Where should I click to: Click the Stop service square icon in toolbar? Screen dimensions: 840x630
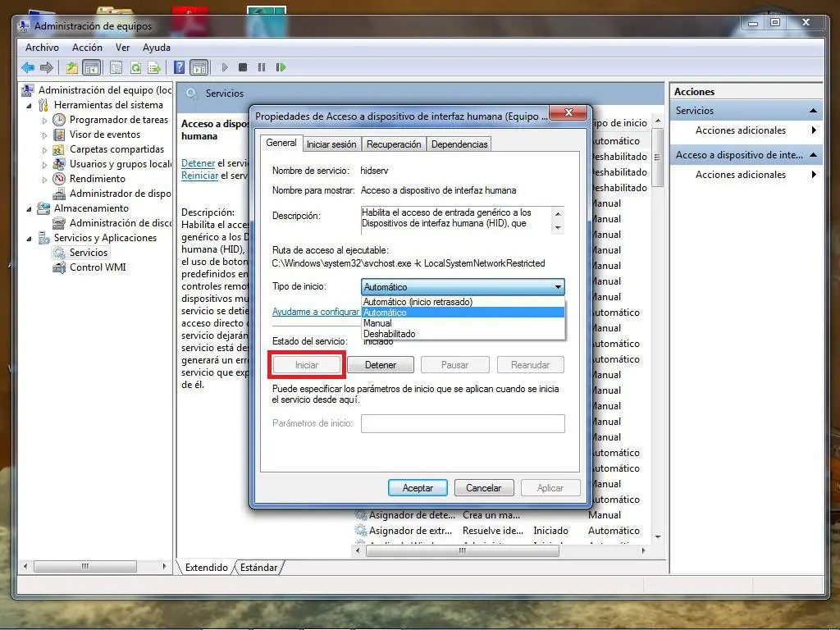coord(243,67)
